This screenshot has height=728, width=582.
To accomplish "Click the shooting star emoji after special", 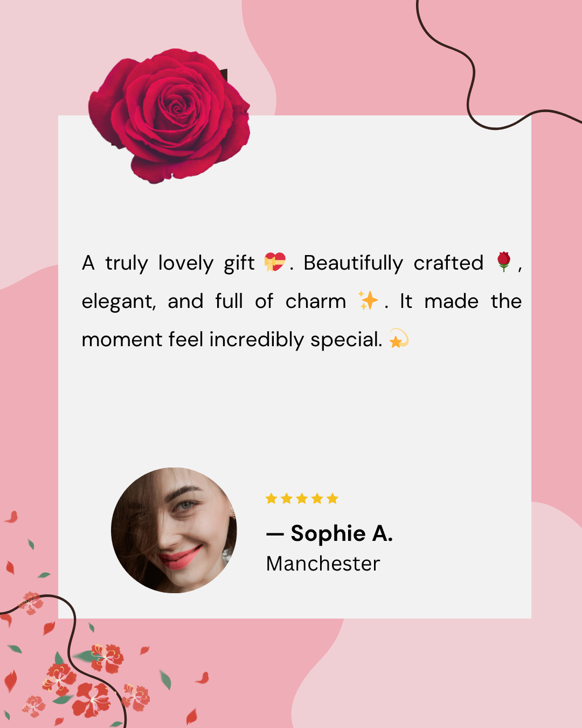I will (x=399, y=339).
